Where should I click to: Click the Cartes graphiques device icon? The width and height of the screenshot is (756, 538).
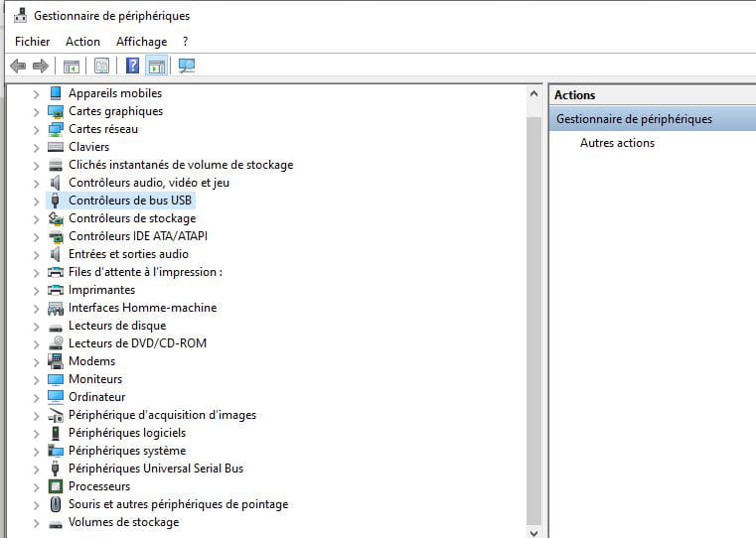pyautogui.click(x=56, y=111)
